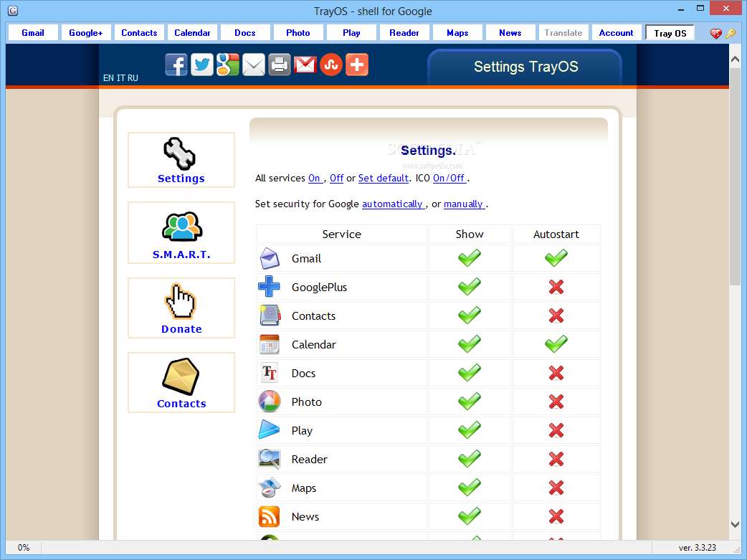Toggle Autostart cross for GooglePlus

pyautogui.click(x=556, y=287)
